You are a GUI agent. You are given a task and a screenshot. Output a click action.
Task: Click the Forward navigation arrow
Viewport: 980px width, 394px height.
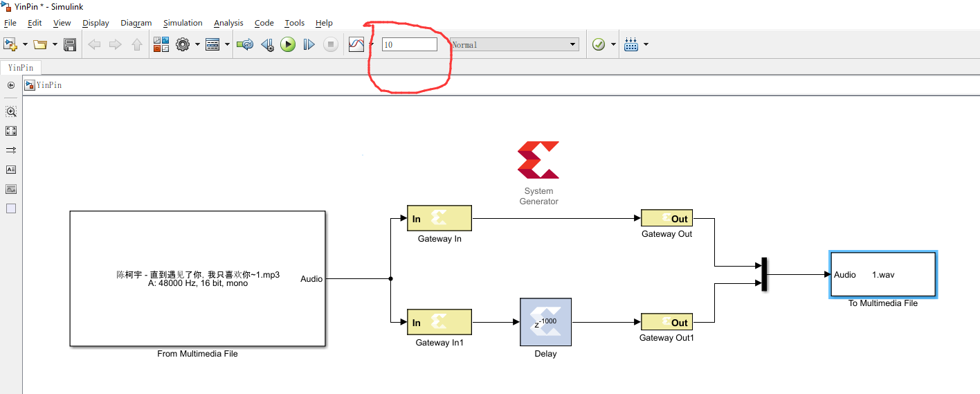point(116,44)
